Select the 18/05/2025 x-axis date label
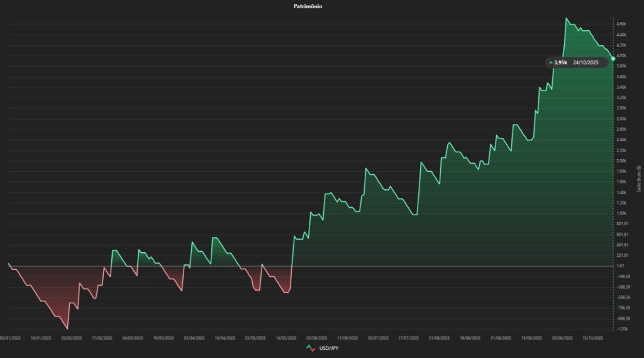 point(286,338)
